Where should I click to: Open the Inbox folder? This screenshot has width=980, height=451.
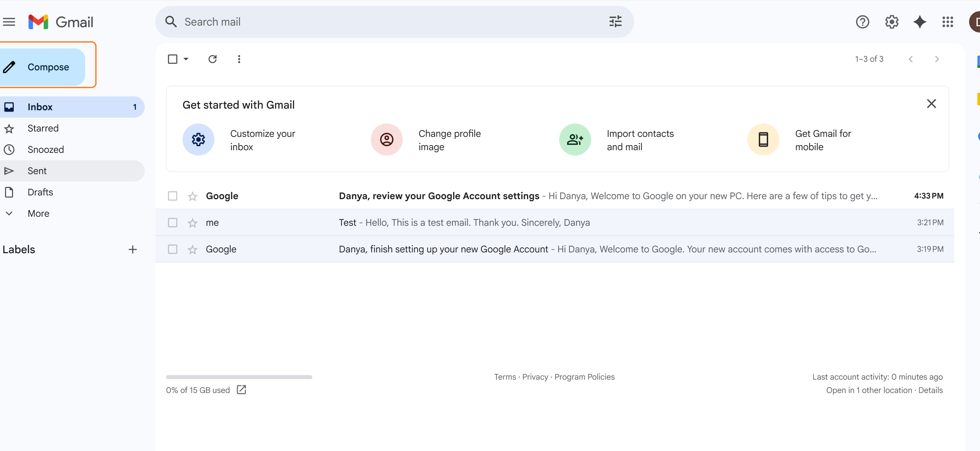point(72,107)
